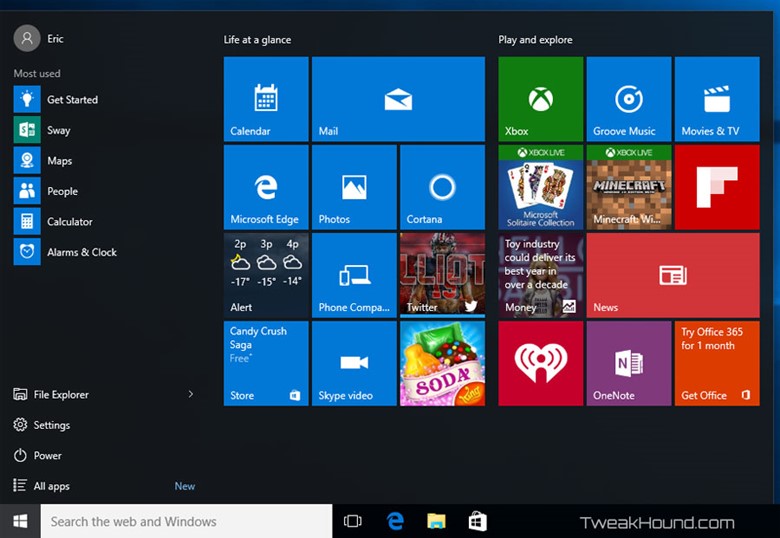Show All apps list
Image resolution: width=780 pixels, height=538 pixels.
click(x=41, y=486)
